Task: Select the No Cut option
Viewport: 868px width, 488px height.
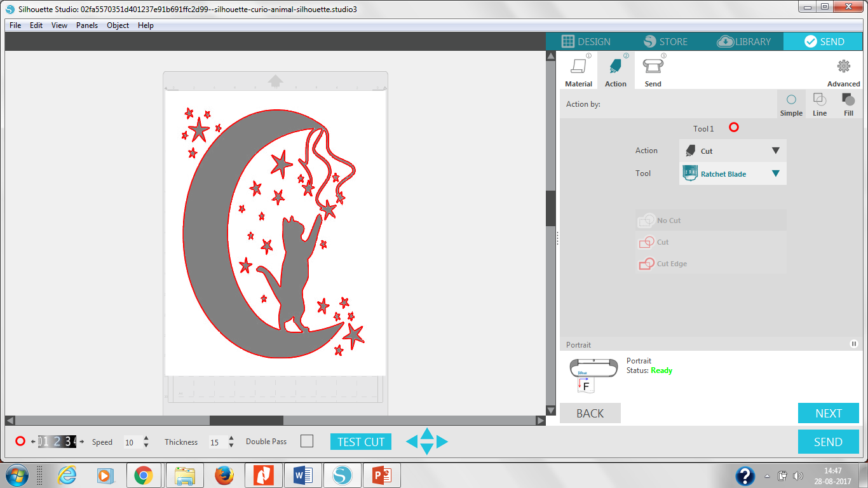Action: click(x=711, y=220)
